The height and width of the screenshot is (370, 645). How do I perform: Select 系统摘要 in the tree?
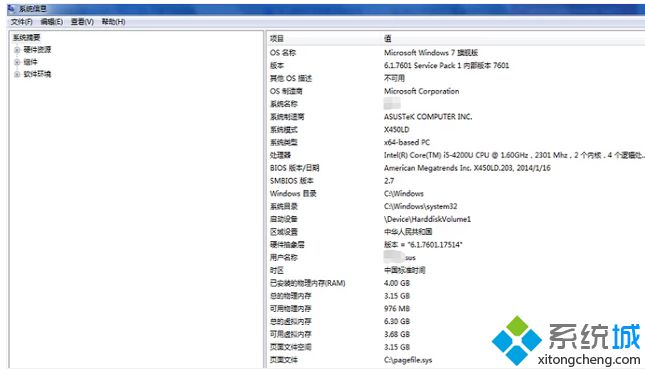click(27, 37)
